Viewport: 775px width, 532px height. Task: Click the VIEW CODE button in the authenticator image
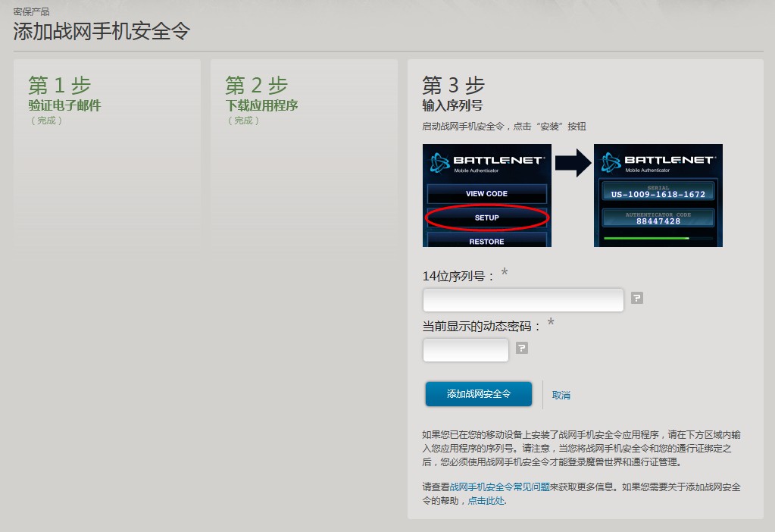(x=486, y=193)
